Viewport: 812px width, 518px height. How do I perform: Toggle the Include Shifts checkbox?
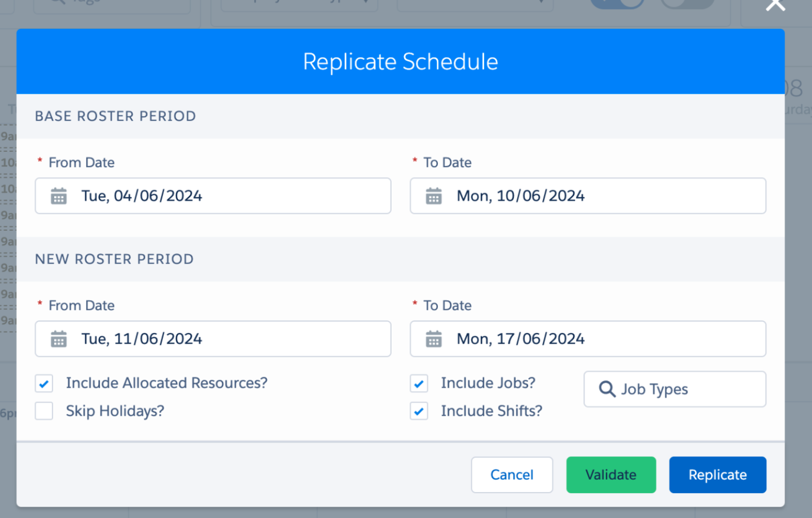419,411
